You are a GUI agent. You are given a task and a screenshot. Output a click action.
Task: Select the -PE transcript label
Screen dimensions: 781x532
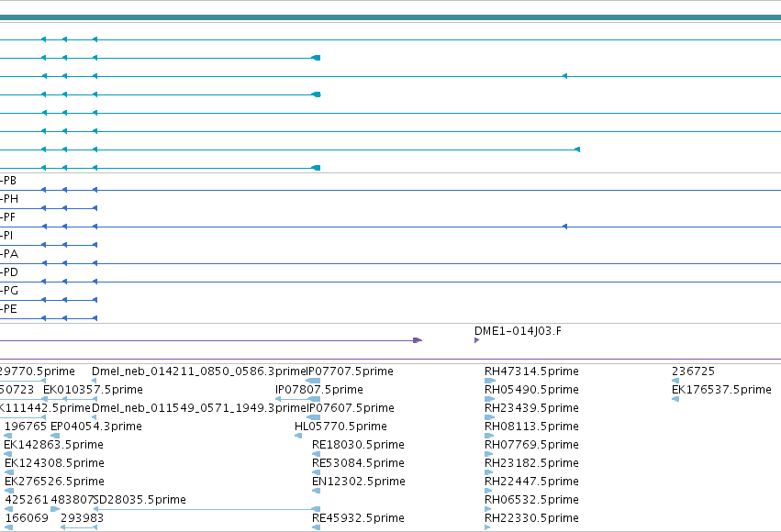[x=8, y=309]
